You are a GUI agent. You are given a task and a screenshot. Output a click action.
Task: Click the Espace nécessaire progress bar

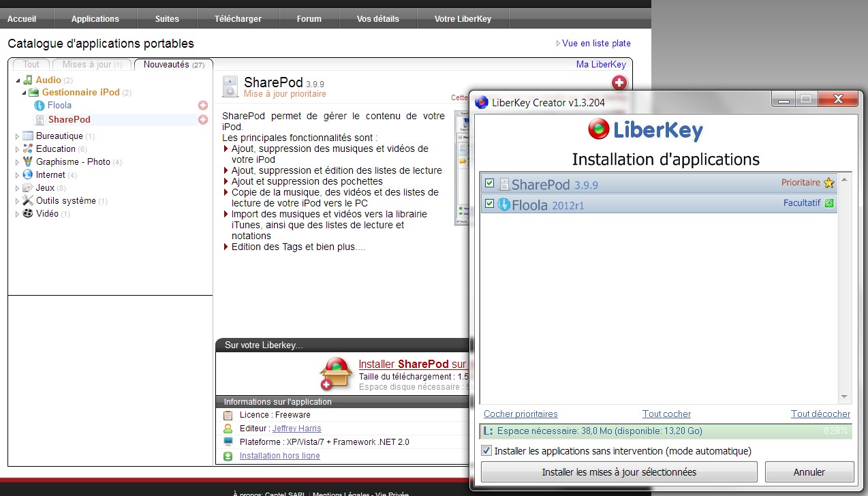pos(665,431)
